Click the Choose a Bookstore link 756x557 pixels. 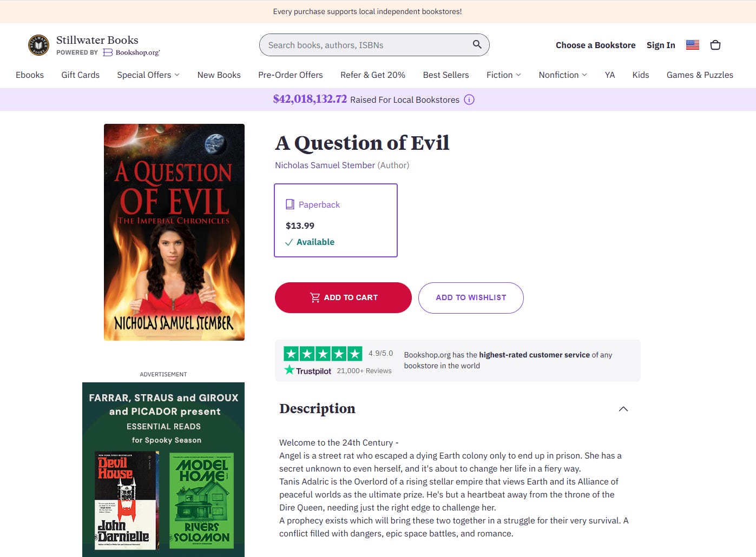tap(595, 45)
